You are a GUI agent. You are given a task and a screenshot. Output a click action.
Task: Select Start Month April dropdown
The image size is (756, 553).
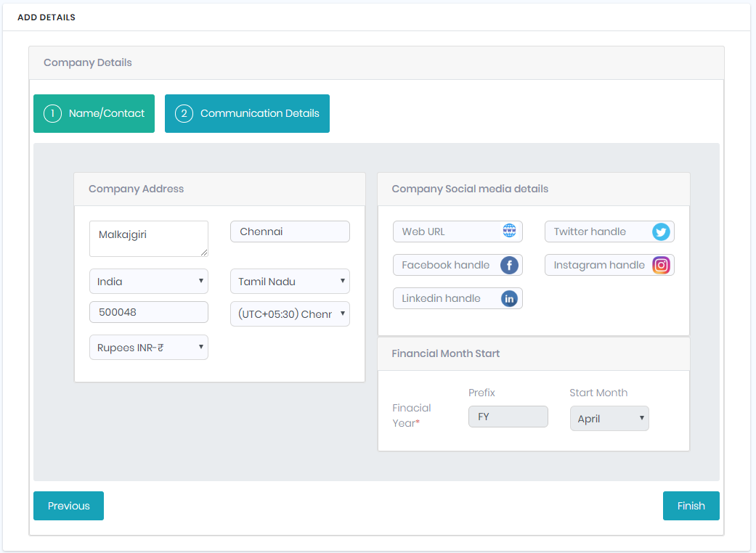click(609, 419)
